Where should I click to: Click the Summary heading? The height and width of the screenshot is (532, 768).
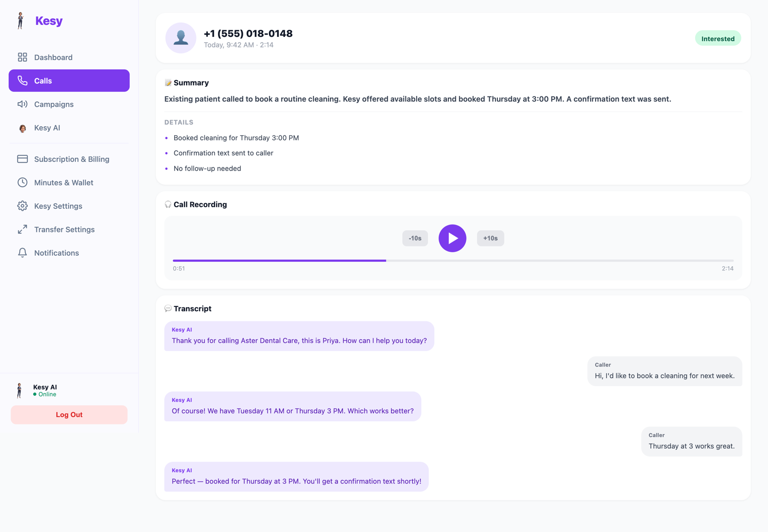tap(191, 83)
